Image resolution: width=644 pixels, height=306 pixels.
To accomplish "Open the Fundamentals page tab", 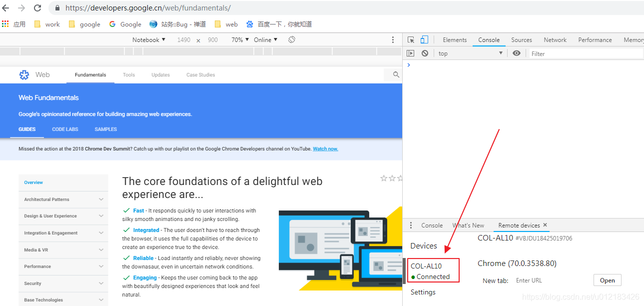I will pos(90,75).
